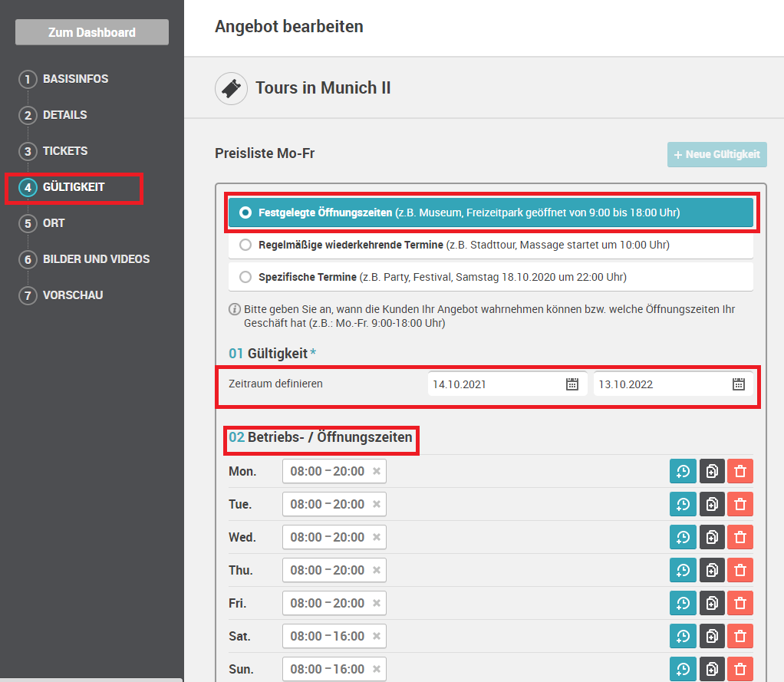Delete Sunday opening hours with trash icon
This screenshot has height=682, width=784.
click(x=740, y=669)
